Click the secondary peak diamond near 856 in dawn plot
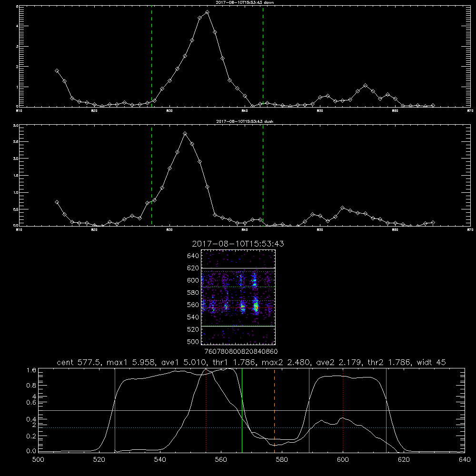The image size is (476, 476). point(365,86)
